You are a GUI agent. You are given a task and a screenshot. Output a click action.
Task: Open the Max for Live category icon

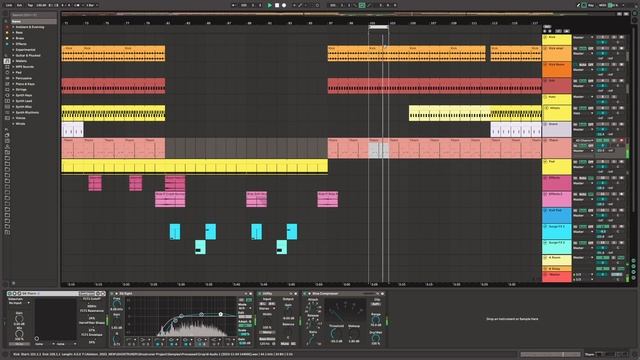[x=7, y=89]
